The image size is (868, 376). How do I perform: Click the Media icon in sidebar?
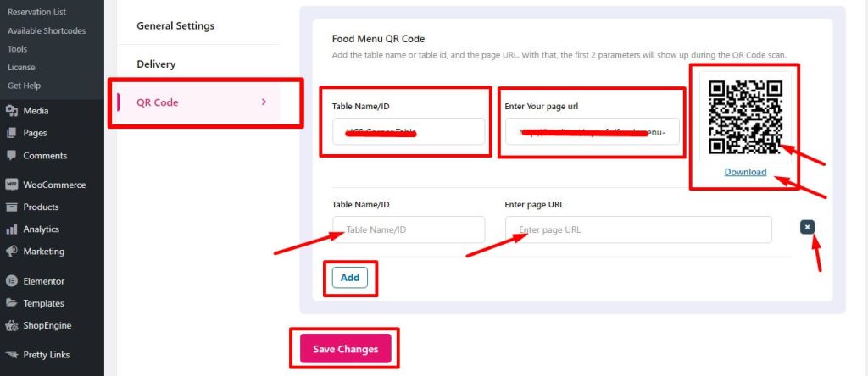(12, 111)
